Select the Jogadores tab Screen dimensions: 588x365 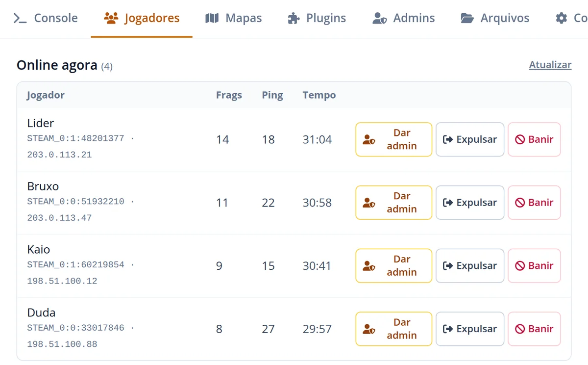pos(142,19)
